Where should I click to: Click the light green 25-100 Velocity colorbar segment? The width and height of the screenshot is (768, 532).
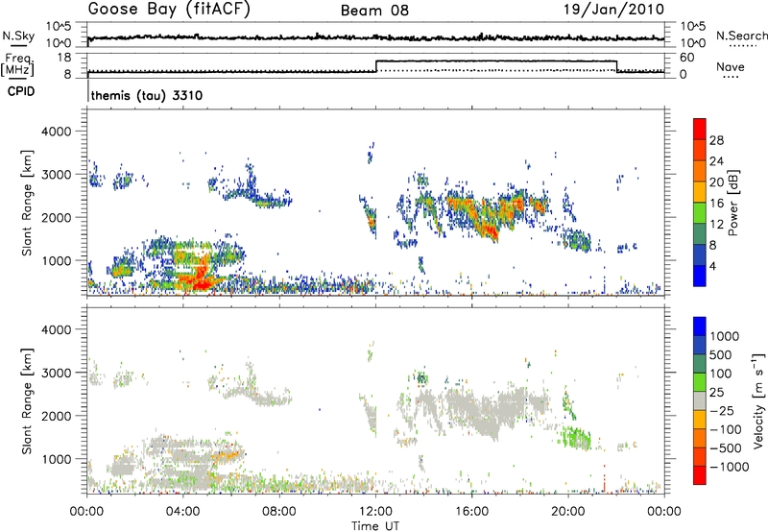tap(700, 382)
